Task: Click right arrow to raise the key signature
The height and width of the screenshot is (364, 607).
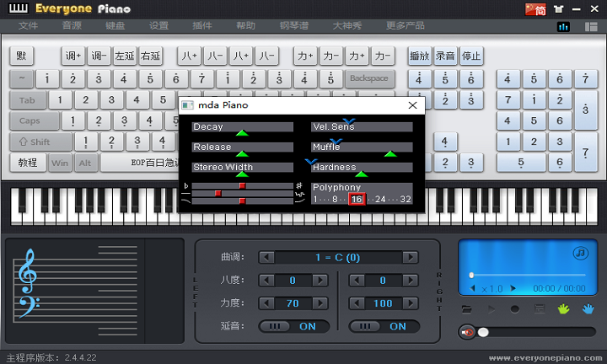Action: (x=411, y=257)
